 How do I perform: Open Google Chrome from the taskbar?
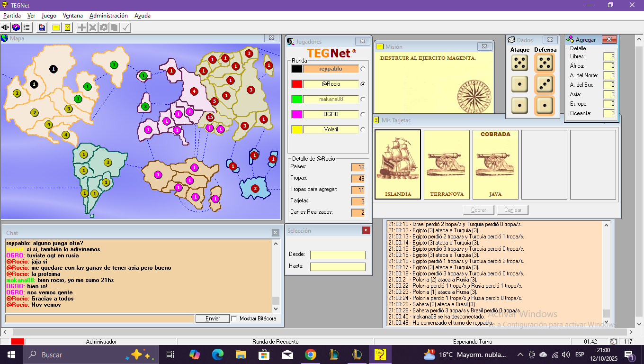click(x=310, y=355)
